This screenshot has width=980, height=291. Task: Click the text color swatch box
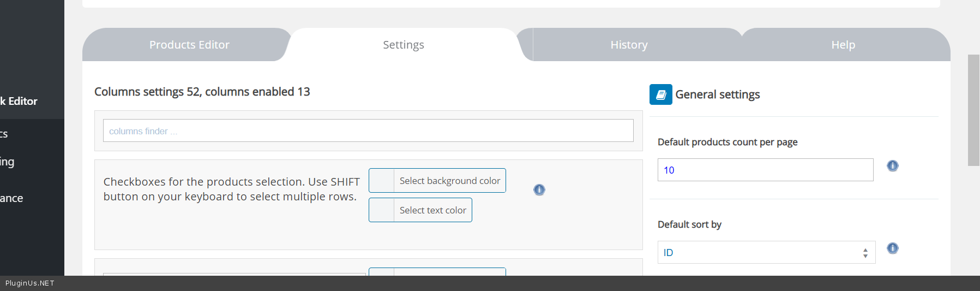click(x=382, y=210)
